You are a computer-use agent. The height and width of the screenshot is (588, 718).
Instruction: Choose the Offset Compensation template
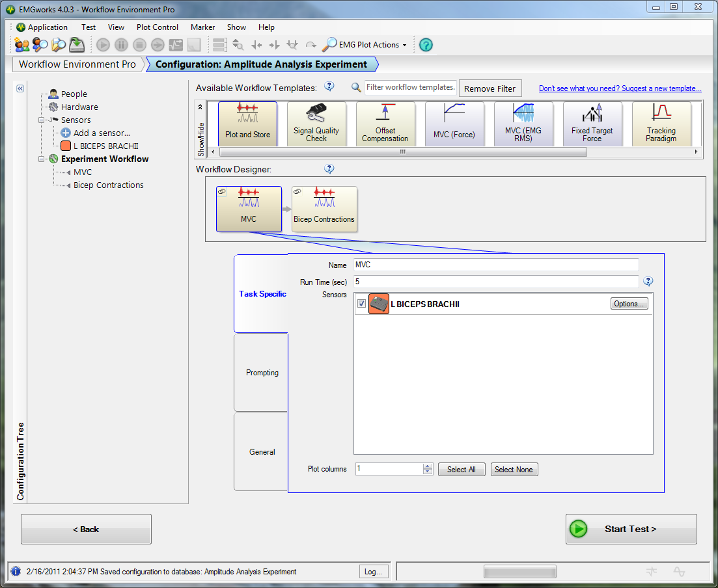pos(385,124)
